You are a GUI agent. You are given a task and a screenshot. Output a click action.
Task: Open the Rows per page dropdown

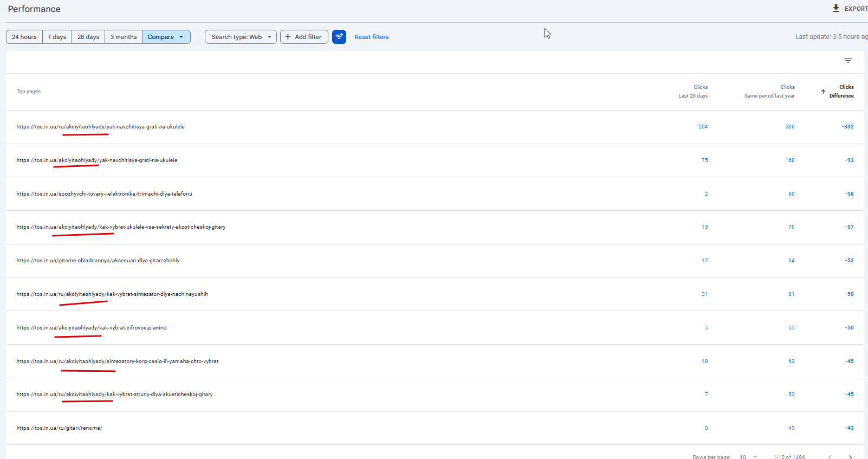tap(748, 457)
